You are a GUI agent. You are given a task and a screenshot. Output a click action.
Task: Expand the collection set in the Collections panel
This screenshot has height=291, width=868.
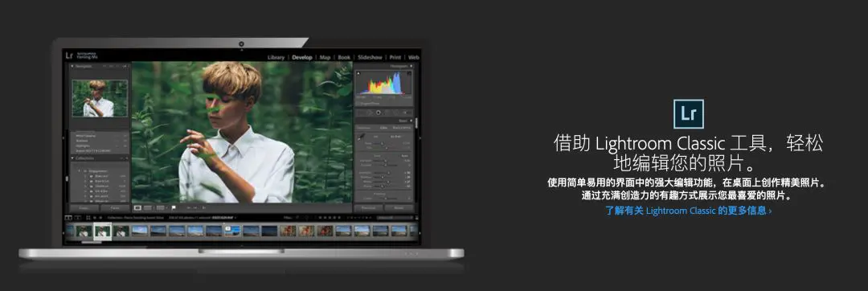point(78,171)
